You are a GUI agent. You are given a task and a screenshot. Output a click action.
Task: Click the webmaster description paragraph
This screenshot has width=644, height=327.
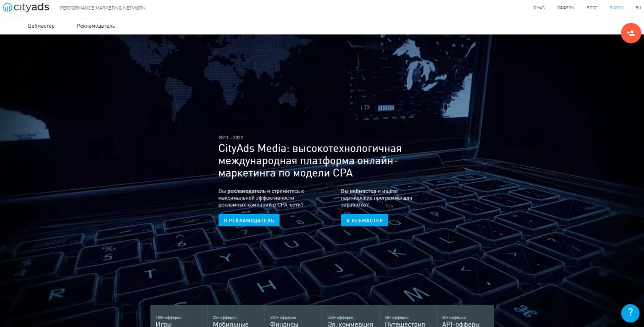pos(377,198)
